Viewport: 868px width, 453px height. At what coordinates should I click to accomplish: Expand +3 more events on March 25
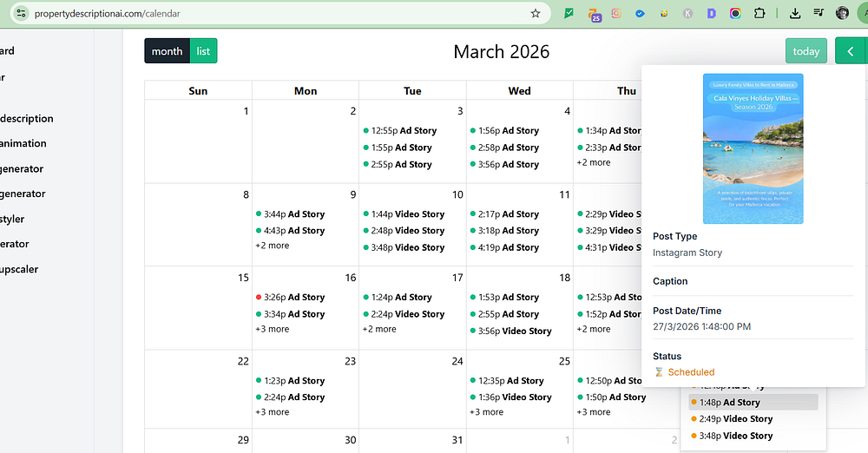[487, 412]
